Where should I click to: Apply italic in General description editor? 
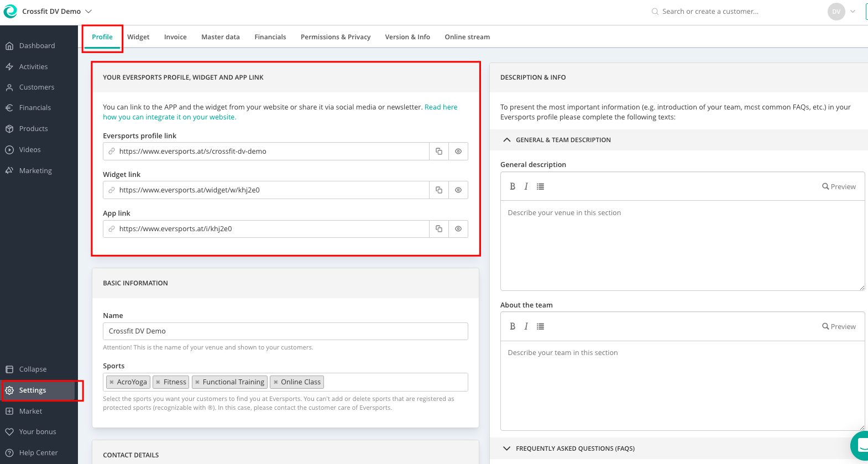pyautogui.click(x=526, y=186)
